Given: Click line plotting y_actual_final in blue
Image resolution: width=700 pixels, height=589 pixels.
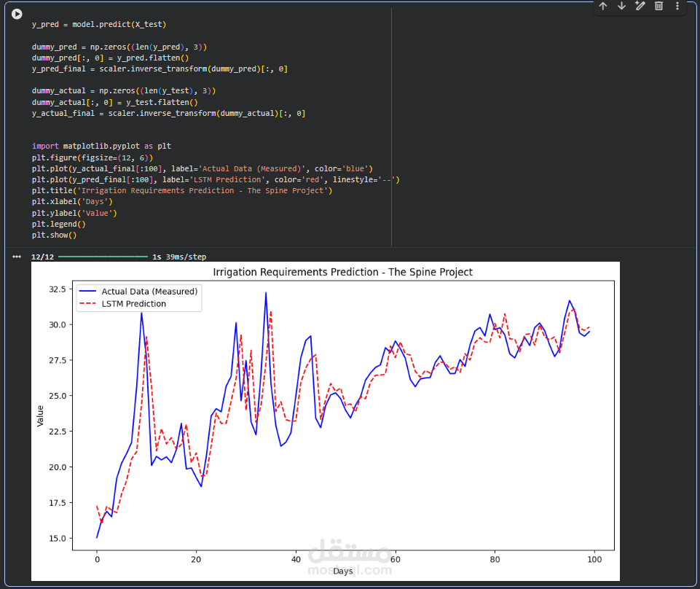Looking at the screenshot, I should tap(202, 168).
